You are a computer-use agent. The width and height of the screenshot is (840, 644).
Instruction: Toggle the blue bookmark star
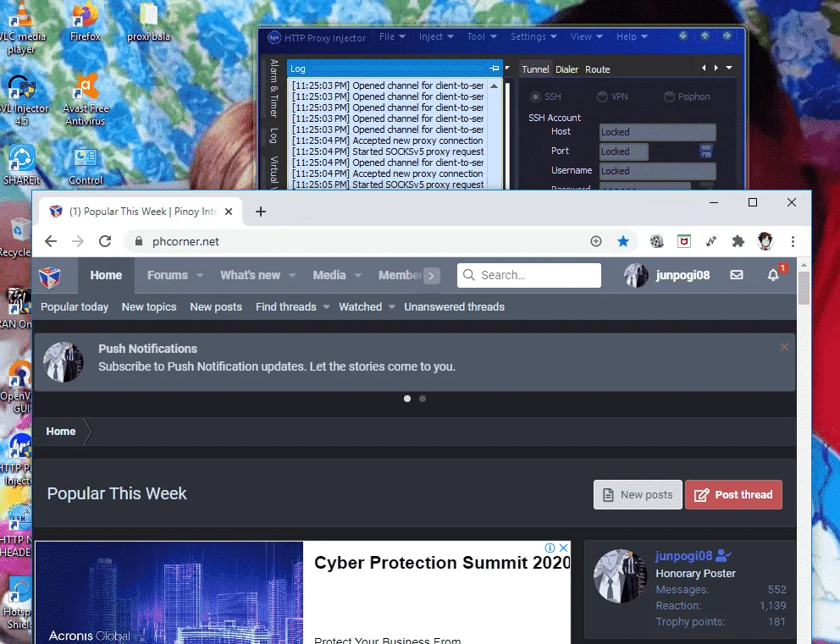pos(622,241)
